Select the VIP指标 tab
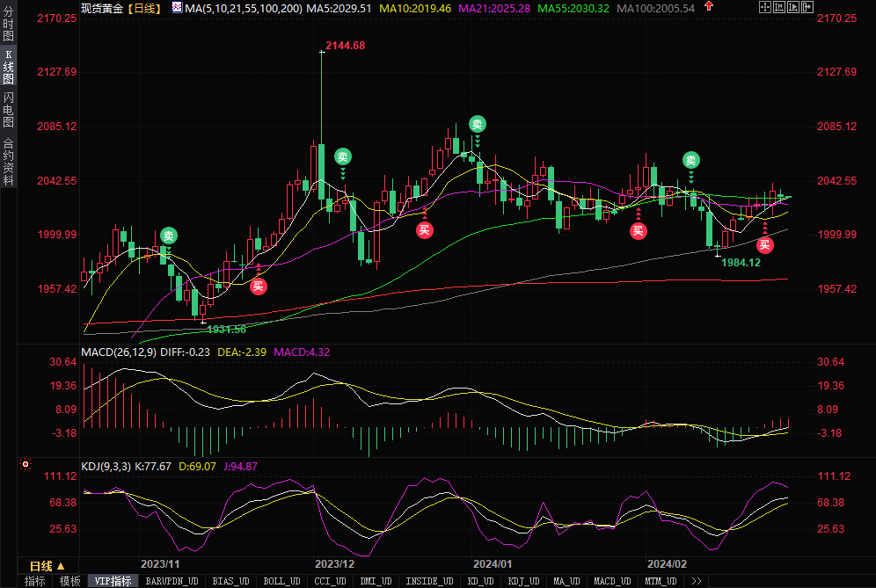 pyautogui.click(x=113, y=581)
